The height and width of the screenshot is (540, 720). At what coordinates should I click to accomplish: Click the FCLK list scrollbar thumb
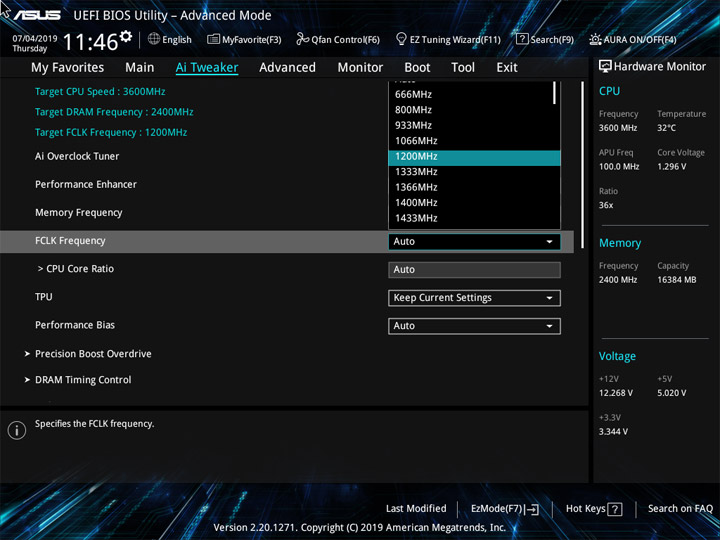point(555,93)
